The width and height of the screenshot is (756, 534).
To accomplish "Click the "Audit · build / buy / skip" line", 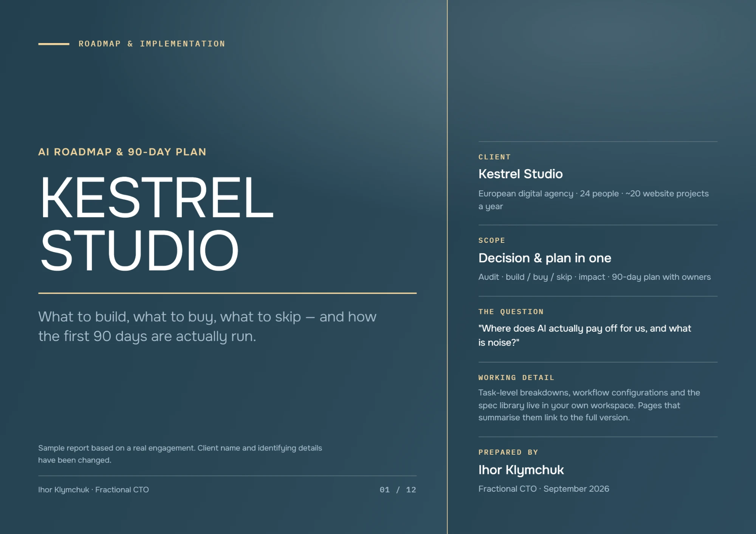I will click(595, 277).
